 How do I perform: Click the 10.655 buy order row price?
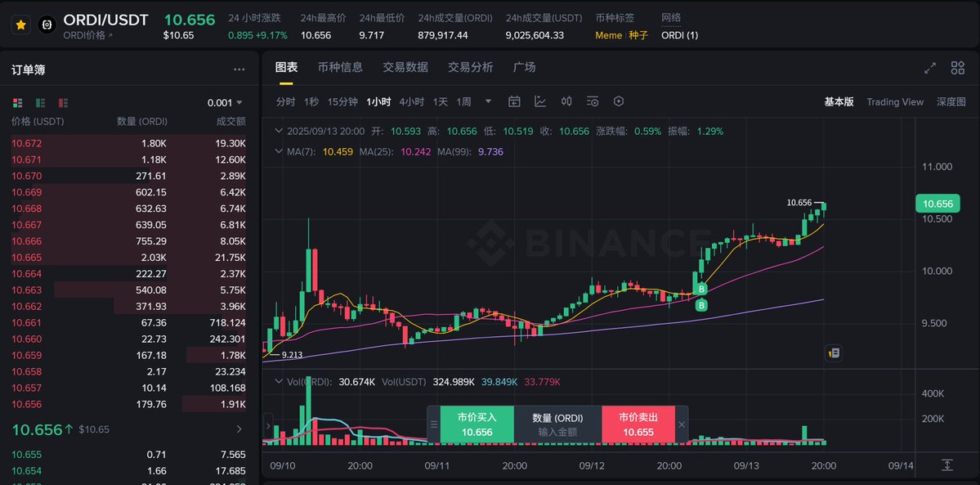pos(27,455)
